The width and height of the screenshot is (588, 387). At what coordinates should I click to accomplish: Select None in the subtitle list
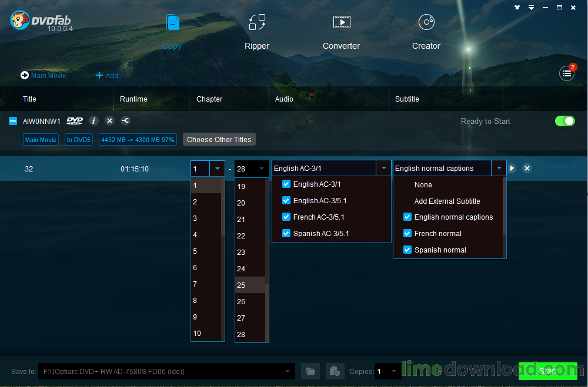click(x=423, y=185)
